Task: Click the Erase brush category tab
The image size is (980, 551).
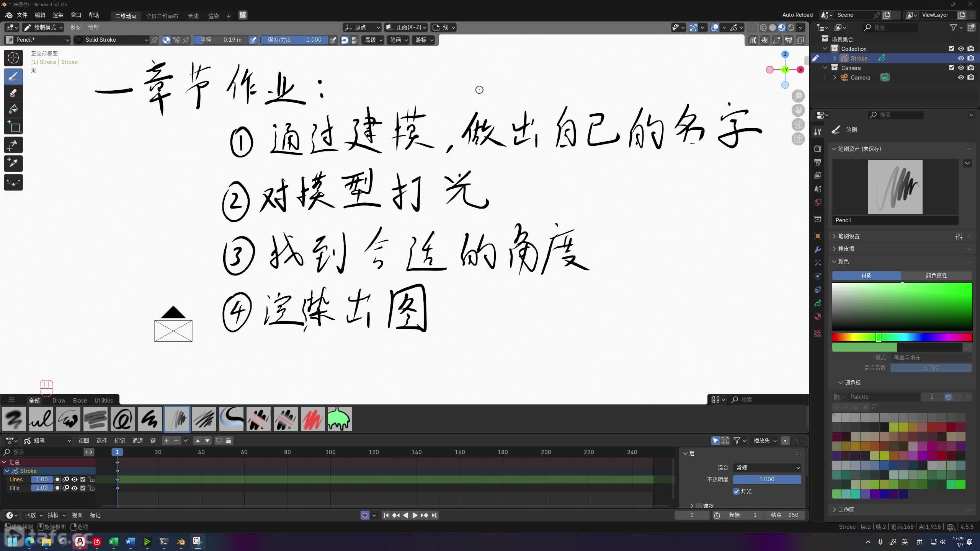Action: pyautogui.click(x=80, y=400)
